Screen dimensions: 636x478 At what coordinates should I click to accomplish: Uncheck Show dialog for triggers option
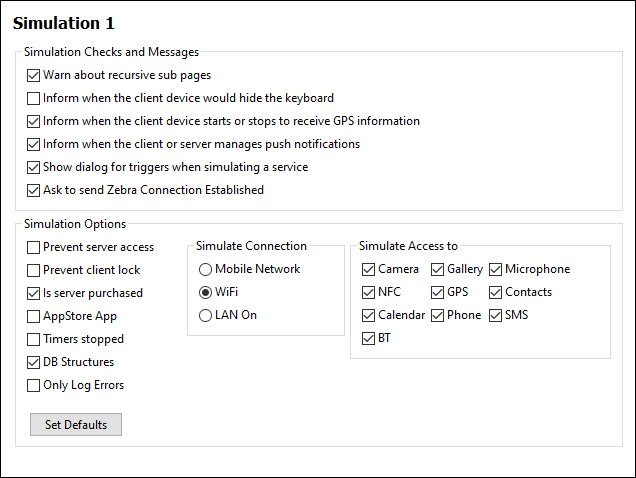tap(34, 167)
